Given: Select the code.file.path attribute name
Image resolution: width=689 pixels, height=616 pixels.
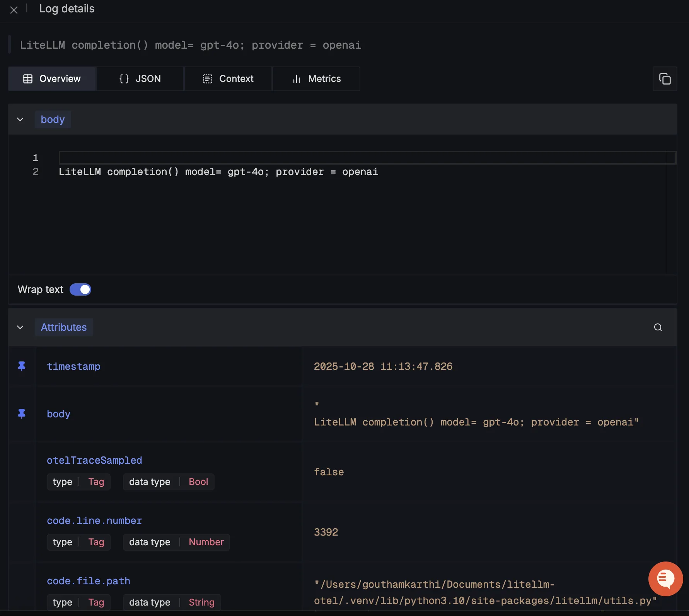Looking at the screenshot, I should [89, 580].
